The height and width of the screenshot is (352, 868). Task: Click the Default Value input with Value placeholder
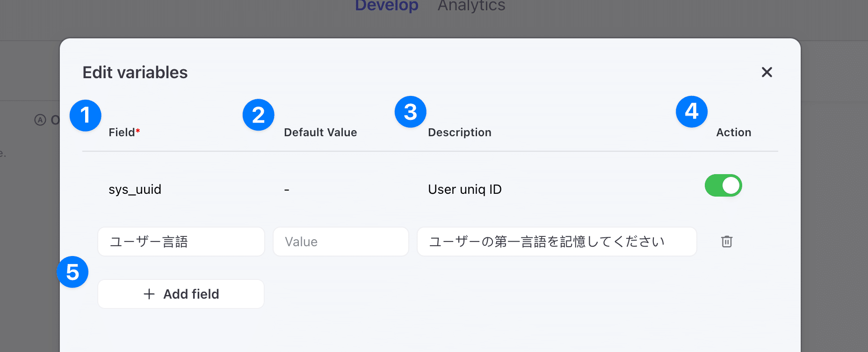pos(340,242)
